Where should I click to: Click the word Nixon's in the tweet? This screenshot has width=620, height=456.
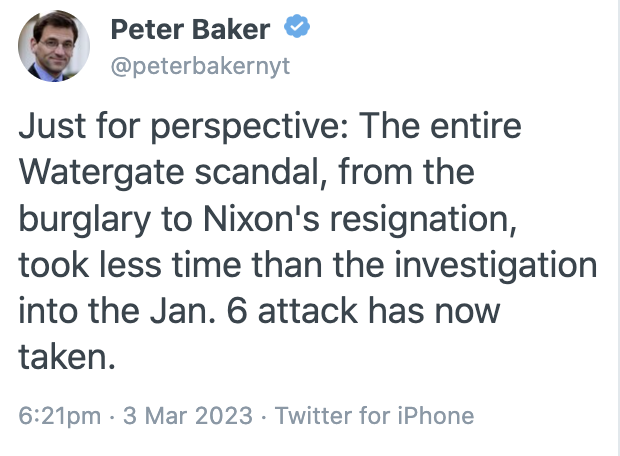(261, 218)
